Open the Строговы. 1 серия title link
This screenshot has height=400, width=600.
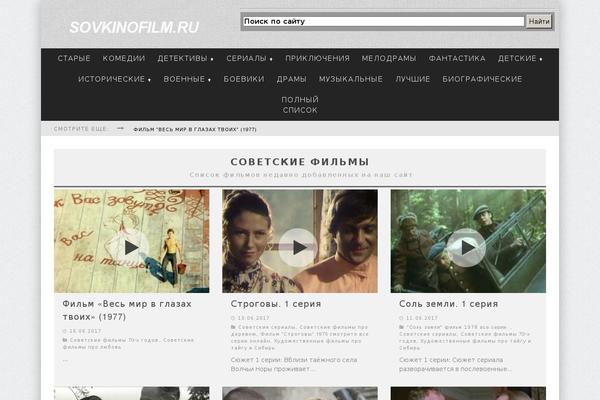(276, 304)
